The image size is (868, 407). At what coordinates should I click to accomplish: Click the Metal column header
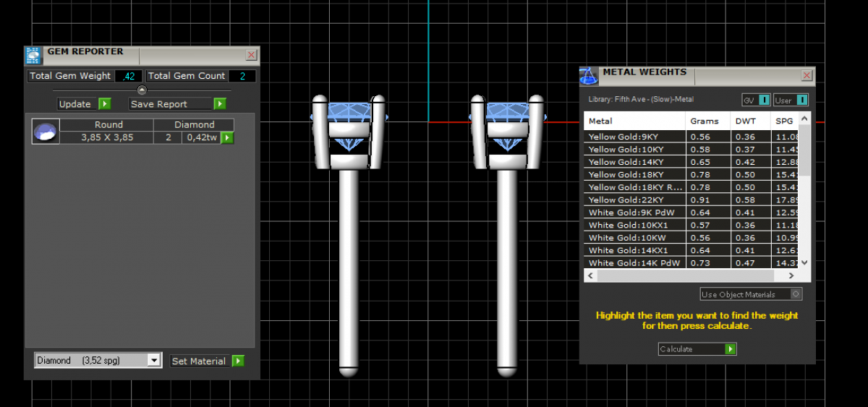click(600, 121)
